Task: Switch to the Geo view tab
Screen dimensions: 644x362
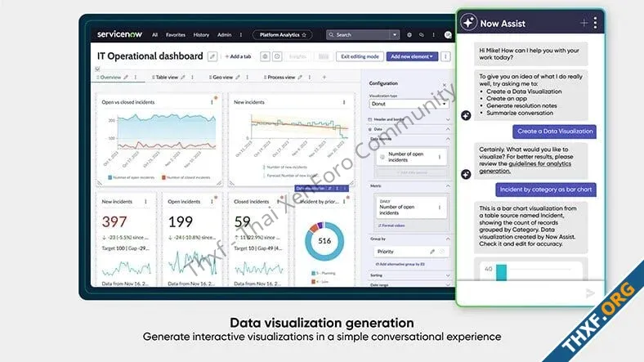Action: 222,77
